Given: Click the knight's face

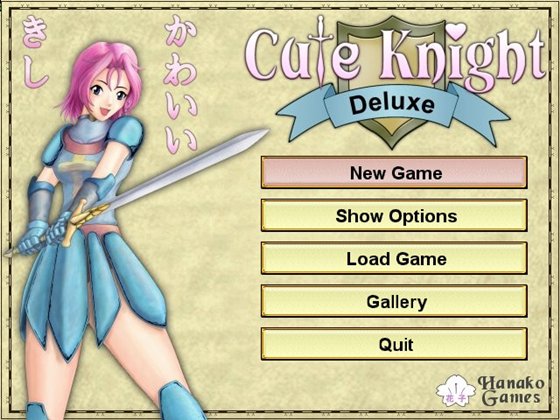Looking at the screenshot, I should (x=108, y=96).
